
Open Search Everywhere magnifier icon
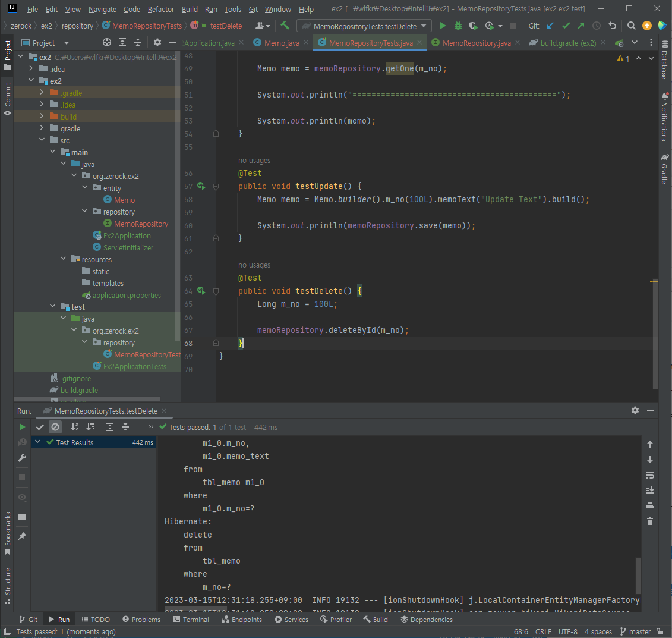(631, 26)
